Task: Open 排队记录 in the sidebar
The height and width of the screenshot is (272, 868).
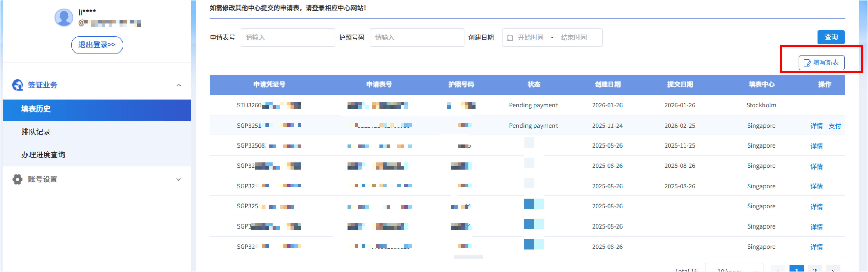Action: tap(36, 132)
